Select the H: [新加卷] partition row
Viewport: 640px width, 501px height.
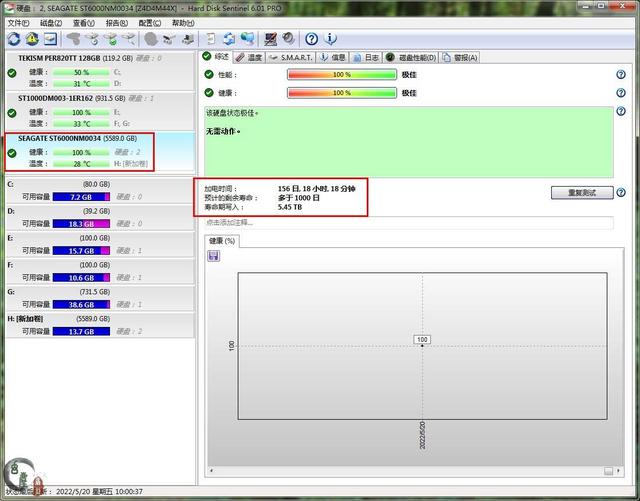[100, 325]
